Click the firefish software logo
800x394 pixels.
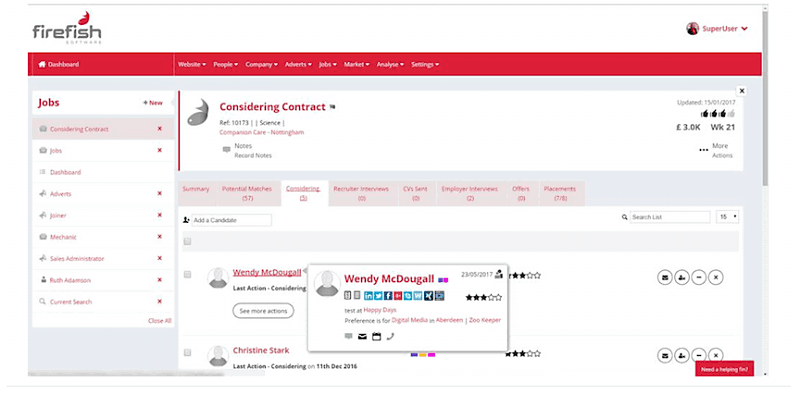pyautogui.click(x=67, y=28)
